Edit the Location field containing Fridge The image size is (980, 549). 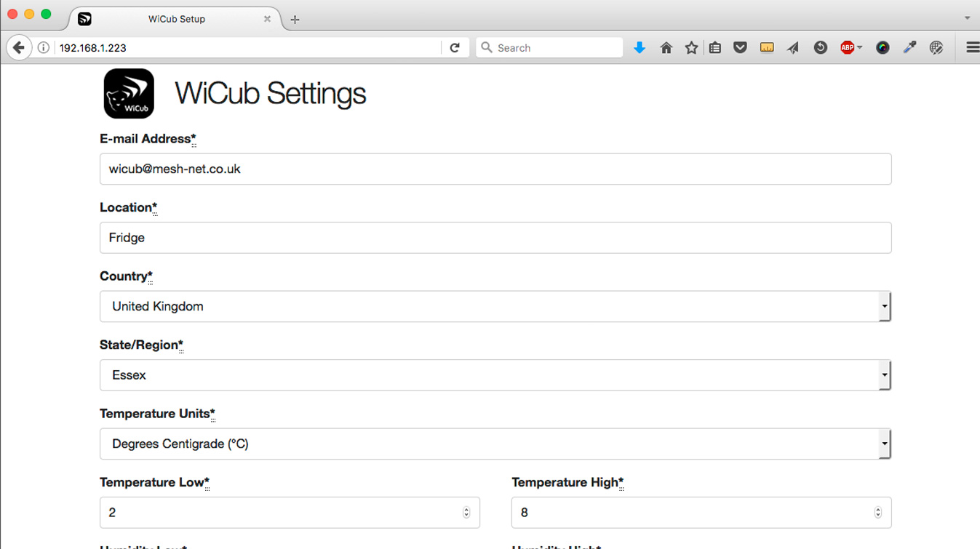[x=495, y=238]
